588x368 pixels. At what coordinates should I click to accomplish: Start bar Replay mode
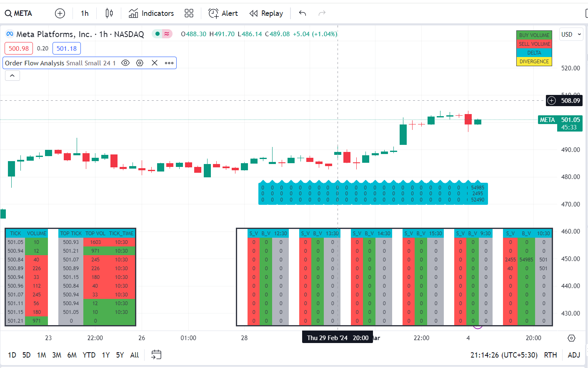266,13
